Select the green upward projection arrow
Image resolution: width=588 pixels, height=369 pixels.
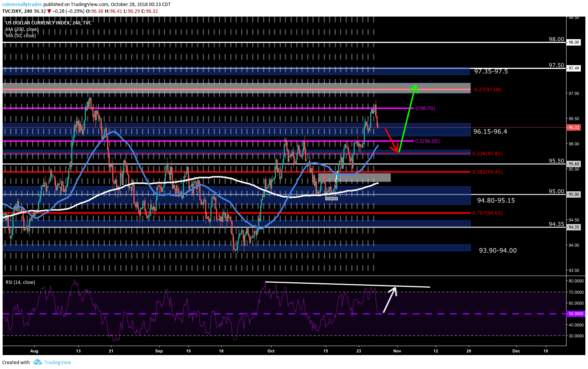click(x=408, y=118)
